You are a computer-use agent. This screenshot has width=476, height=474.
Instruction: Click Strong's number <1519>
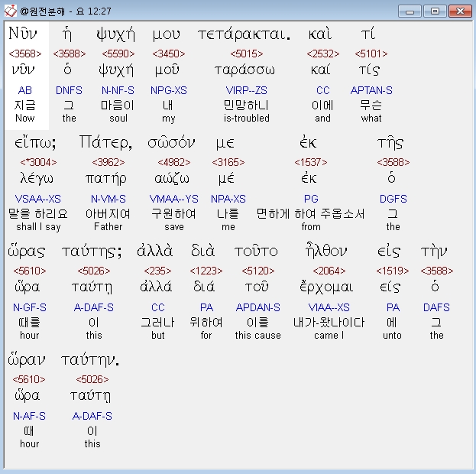coord(393,271)
